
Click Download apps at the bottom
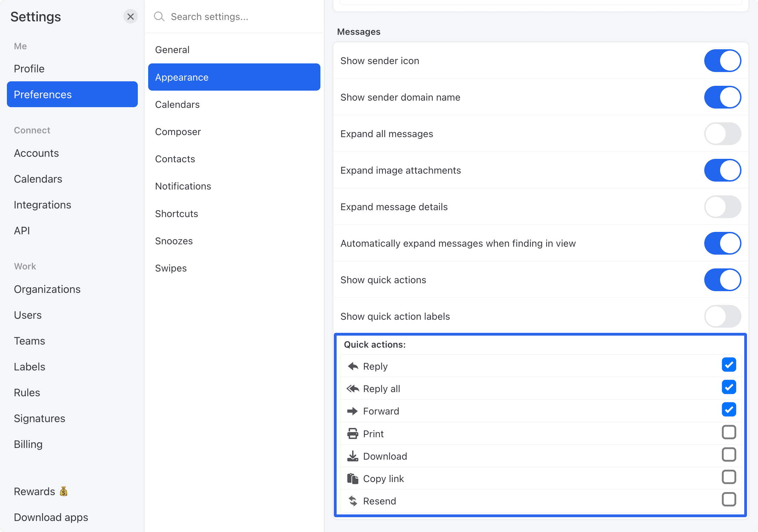click(x=51, y=517)
